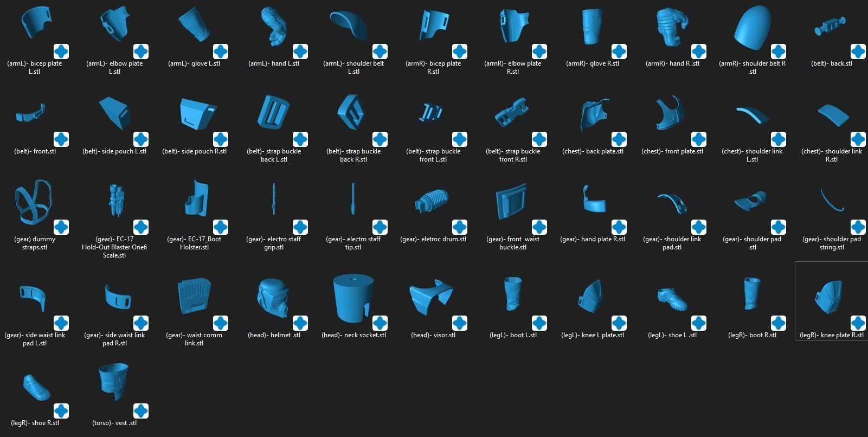Screen dimensions: 868x437
Task: Select (gear)- side waist link pad L.stl icon
Action: tap(33, 298)
